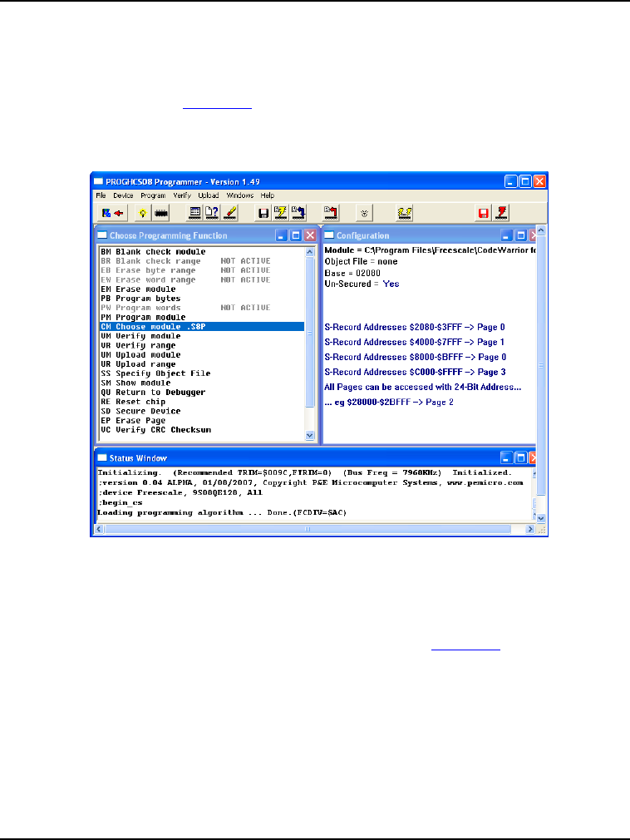This screenshot has height=840, width=630.
Task: Minimize the Configuration window
Action: click(x=507, y=235)
